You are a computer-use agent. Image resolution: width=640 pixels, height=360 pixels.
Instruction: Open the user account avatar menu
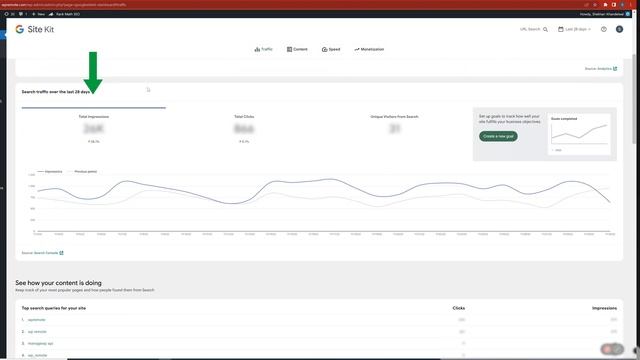[x=619, y=29]
